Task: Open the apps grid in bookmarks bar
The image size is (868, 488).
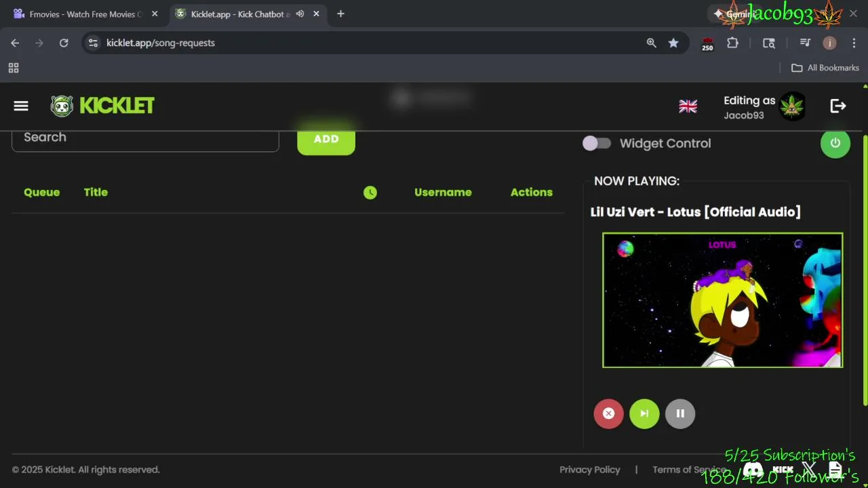Action: (x=14, y=68)
